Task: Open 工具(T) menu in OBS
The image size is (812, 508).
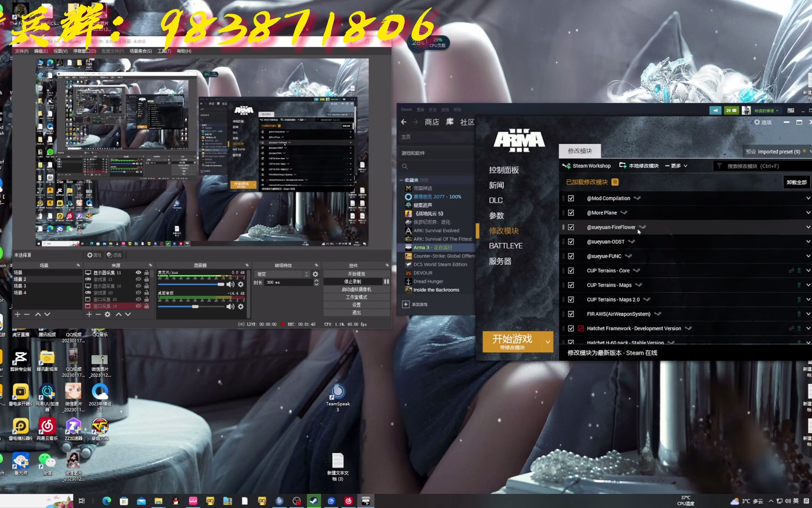Action: (x=164, y=51)
